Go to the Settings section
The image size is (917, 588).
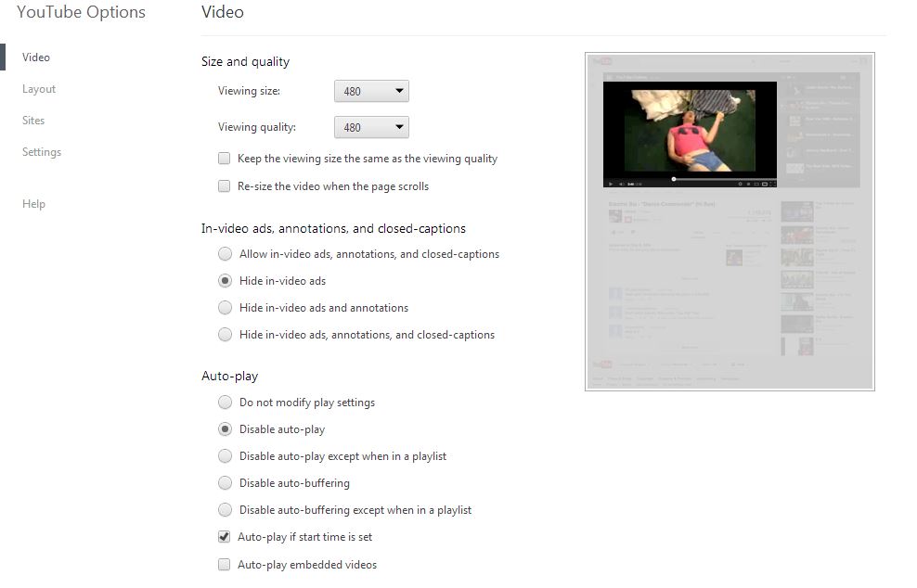42,152
